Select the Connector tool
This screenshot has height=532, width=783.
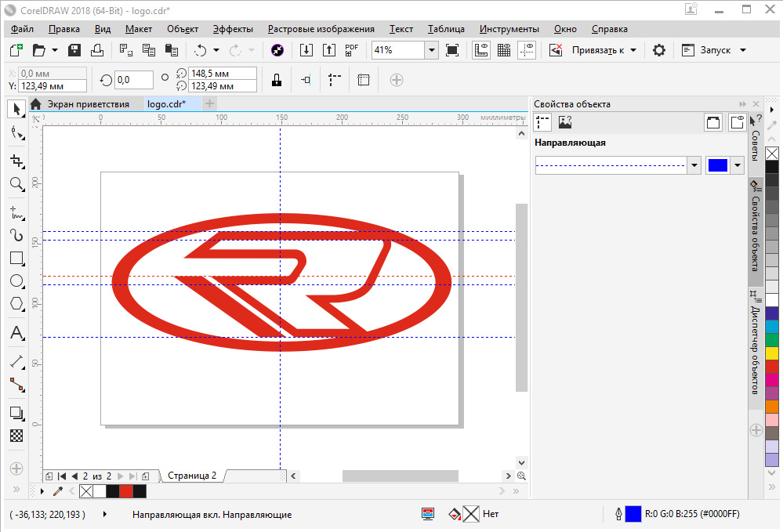[17, 385]
